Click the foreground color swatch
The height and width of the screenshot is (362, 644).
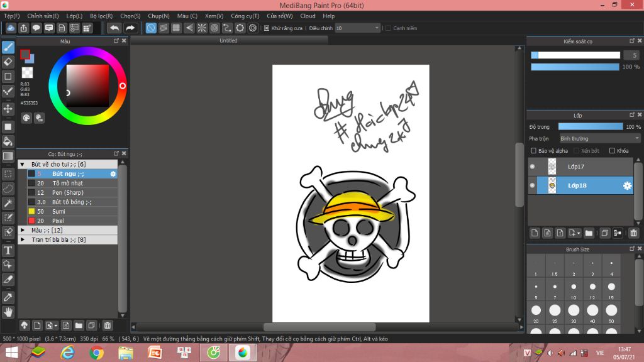(x=25, y=54)
